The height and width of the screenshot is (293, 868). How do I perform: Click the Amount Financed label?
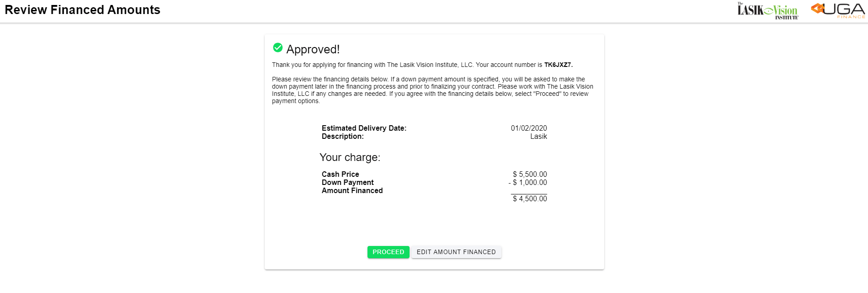pyautogui.click(x=352, y=191)
